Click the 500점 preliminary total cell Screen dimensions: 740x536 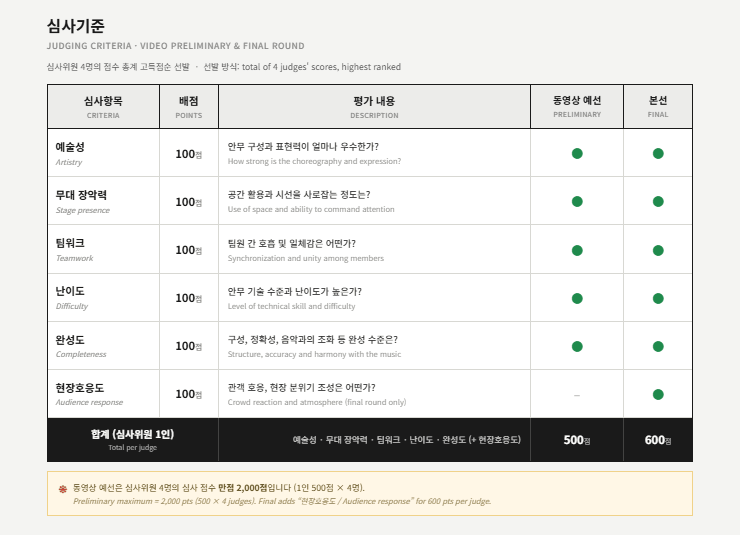tap(577, 440)
